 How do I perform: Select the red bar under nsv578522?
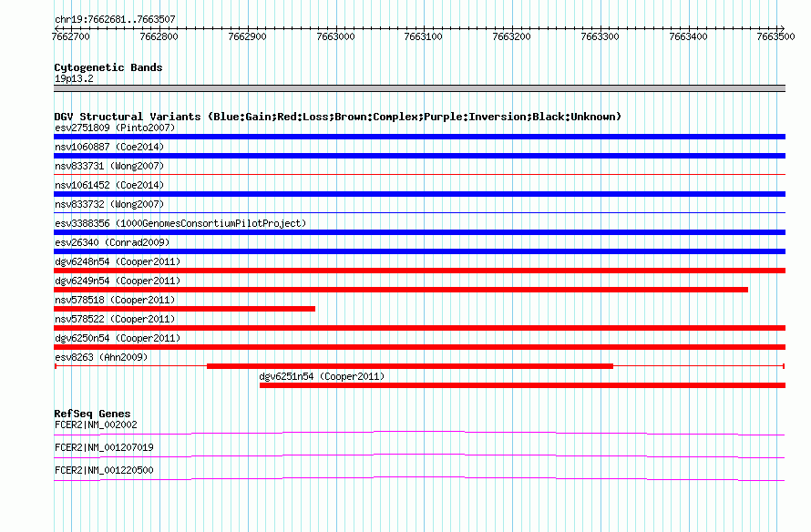pyautogui.click(x=419, y=328)
